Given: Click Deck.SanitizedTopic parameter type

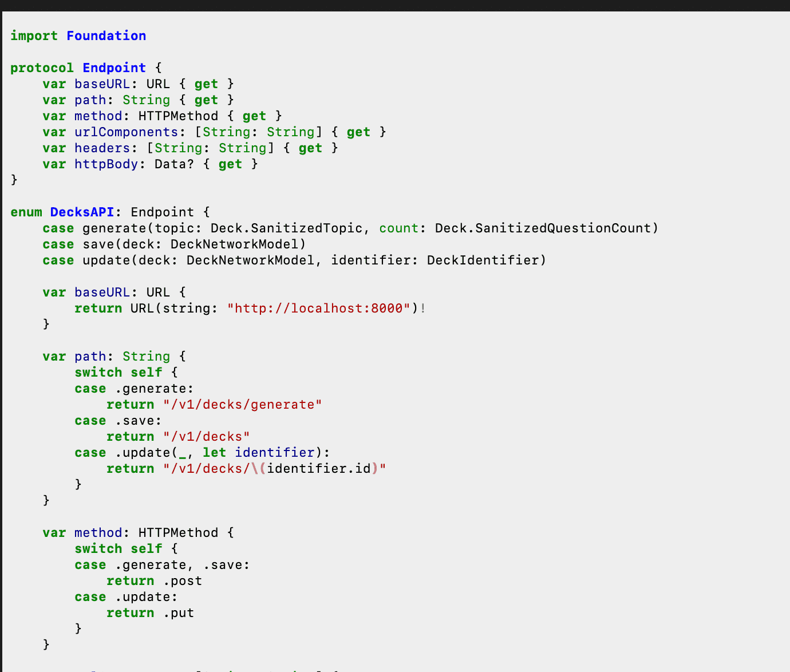Looking at the screenshot, I should coord(287,228).
